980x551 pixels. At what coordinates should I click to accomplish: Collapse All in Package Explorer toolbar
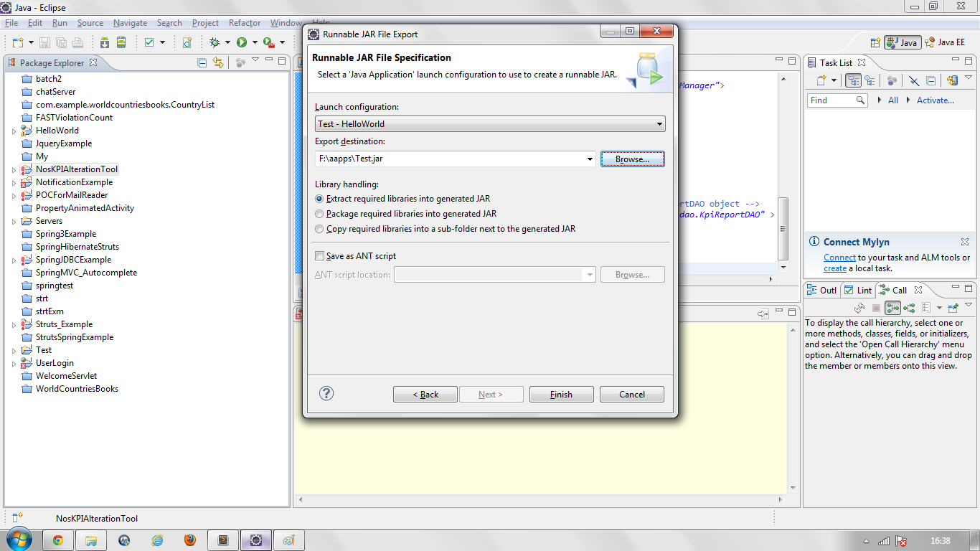pyautogui.click(x=201, y=63)
